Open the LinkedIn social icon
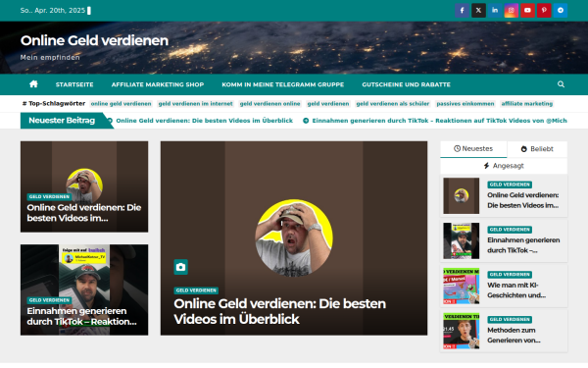 (495, 11)
